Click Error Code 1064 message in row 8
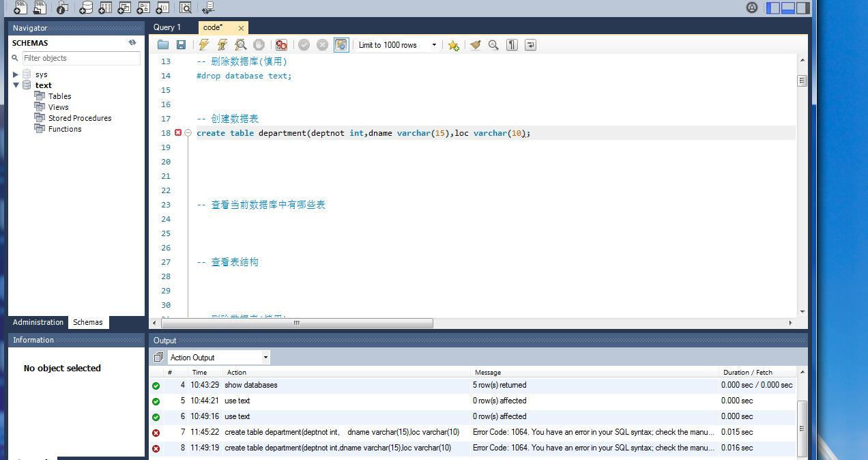The height and width of the screenshot is (460, 868). click(594, 448)
